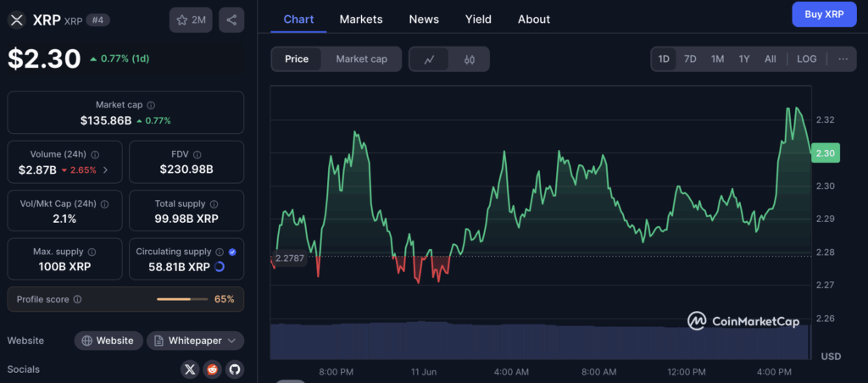868x383 pixels.
Task: Click the 99.98B XRP total supply
Action: point(186,219)
